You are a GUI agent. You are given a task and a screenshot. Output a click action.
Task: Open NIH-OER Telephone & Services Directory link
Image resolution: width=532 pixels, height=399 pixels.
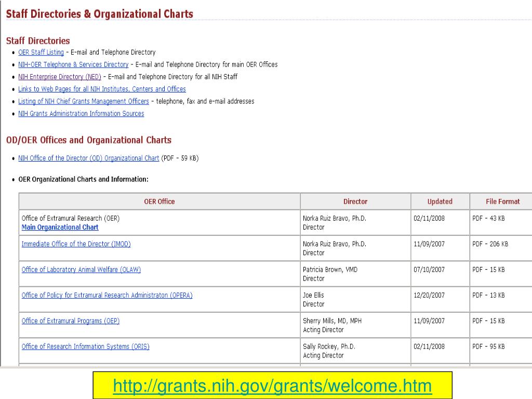73,64
